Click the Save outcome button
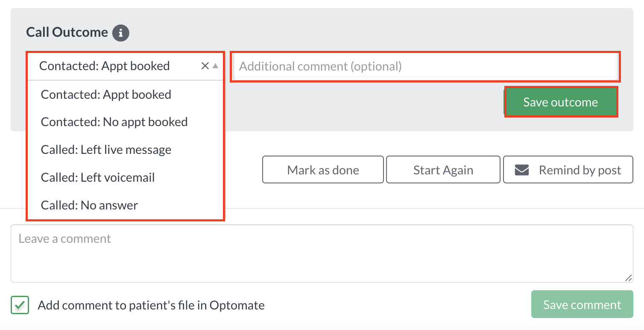The image size is (644, 330). coord(561,102)
